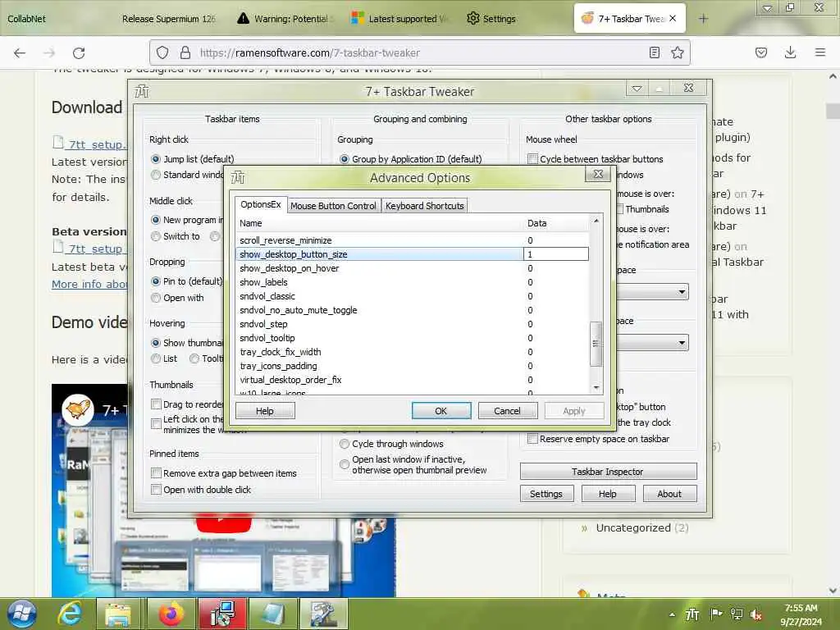
Task: Select Cycle through windows radio button
Action: click(x=345, y=444)
